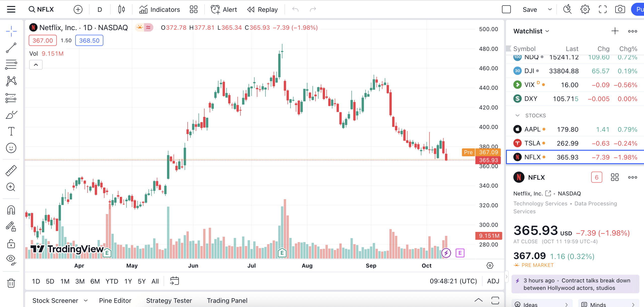Image resolution: width=644 pixels, height=307 pixels.
Task: Open the hamburger main menu
Action: click(11, 10)
